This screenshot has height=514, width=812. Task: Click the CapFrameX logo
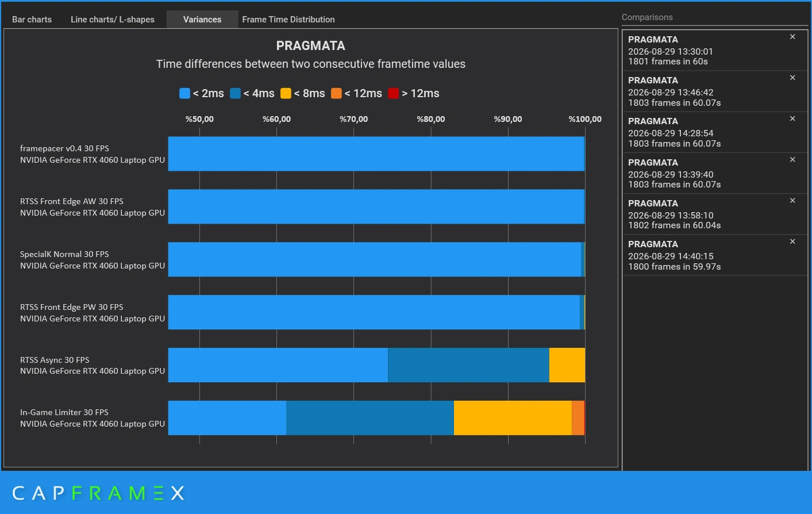click(x=98, y=493)
